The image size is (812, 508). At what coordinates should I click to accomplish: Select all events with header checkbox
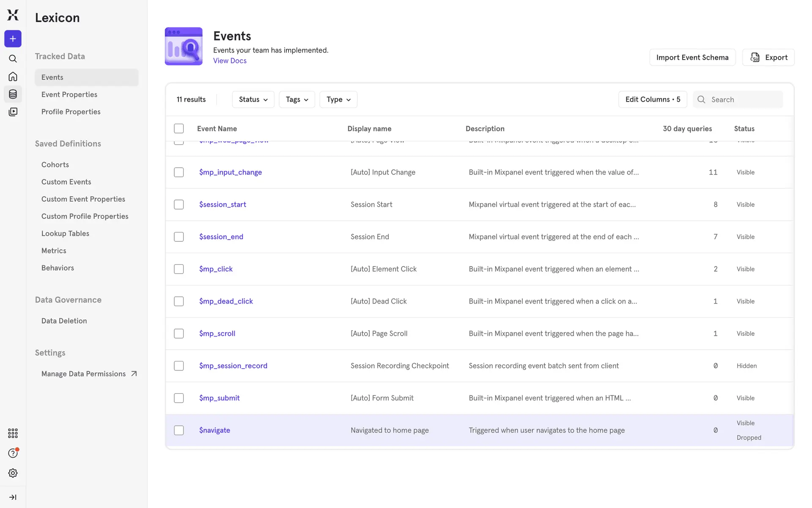(179, 128)
